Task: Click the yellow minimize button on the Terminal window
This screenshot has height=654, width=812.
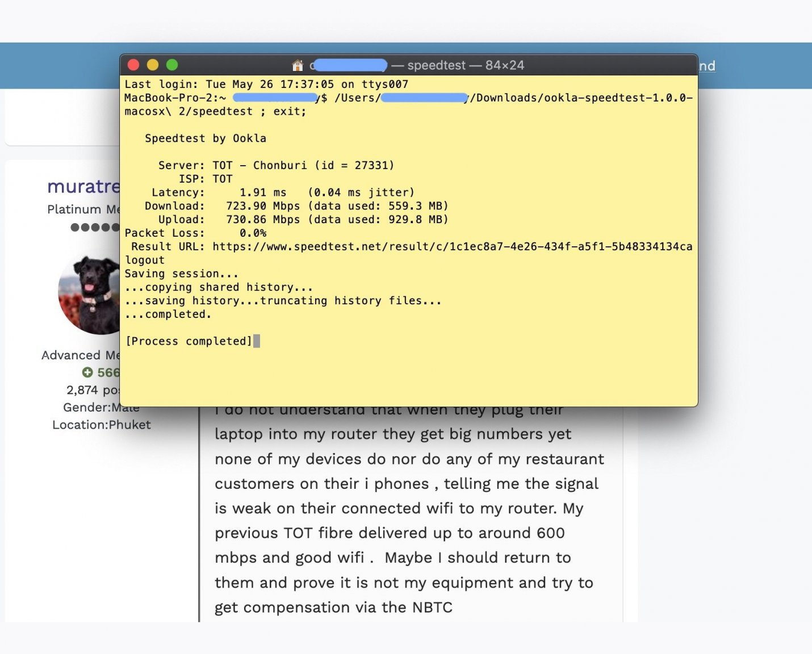Action: tap(152, 65)
